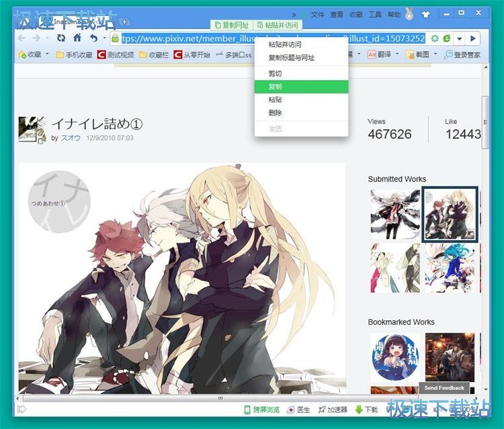
Task: Click the 跨屏浏览 cross-screen icon
Action: [262, 409]
